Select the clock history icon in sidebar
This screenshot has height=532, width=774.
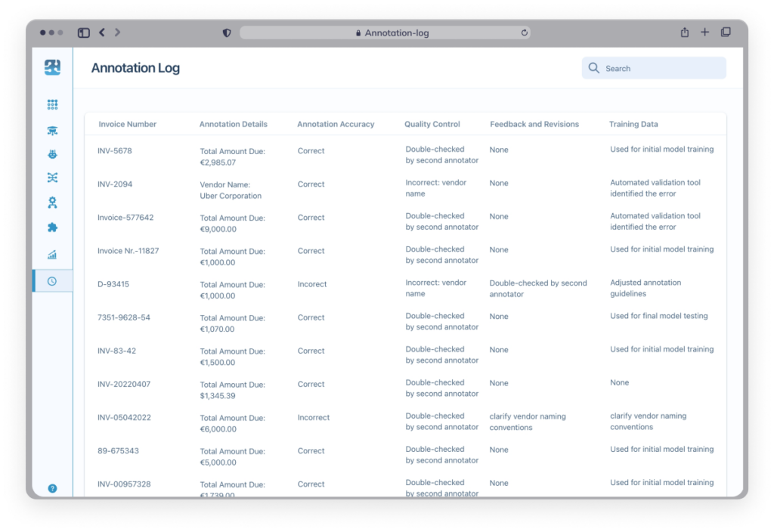click(x=52, y=281)
